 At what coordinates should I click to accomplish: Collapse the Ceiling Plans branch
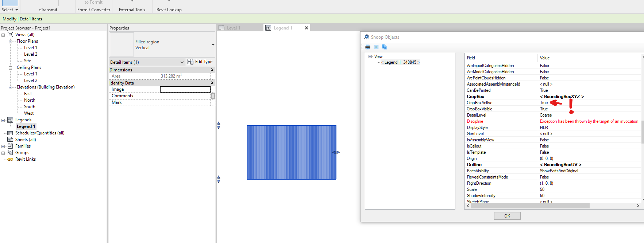click(x=10, y=68)
